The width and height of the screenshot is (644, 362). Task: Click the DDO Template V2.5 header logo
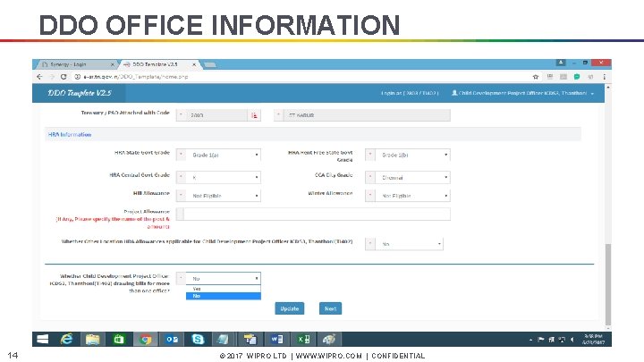80,93
